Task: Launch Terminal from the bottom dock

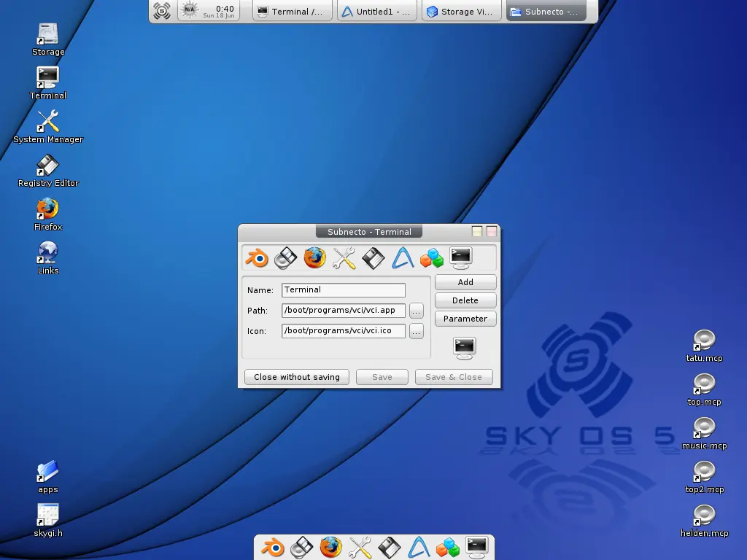Action: pos(477,548)
